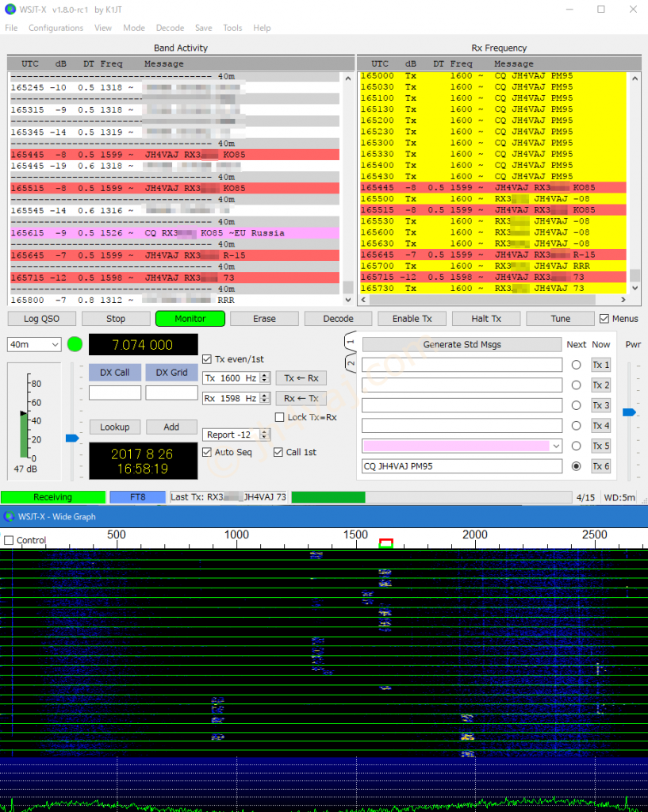The height and width of the screenshot is (812, 648).
Task: Click the Band Activity vertical scrollbar
Action: (x=347, y=189)
